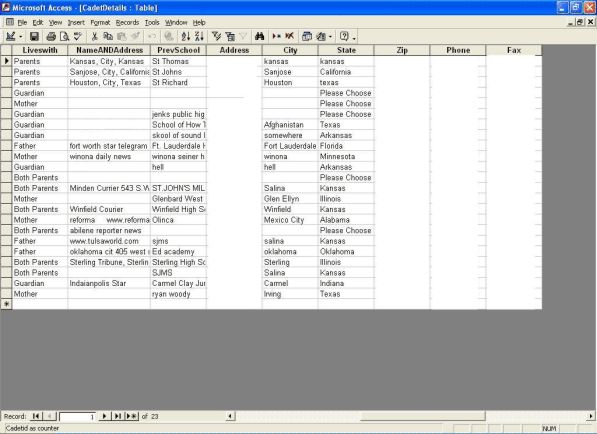Click the Format Painter icon

[x=135, y=37]
